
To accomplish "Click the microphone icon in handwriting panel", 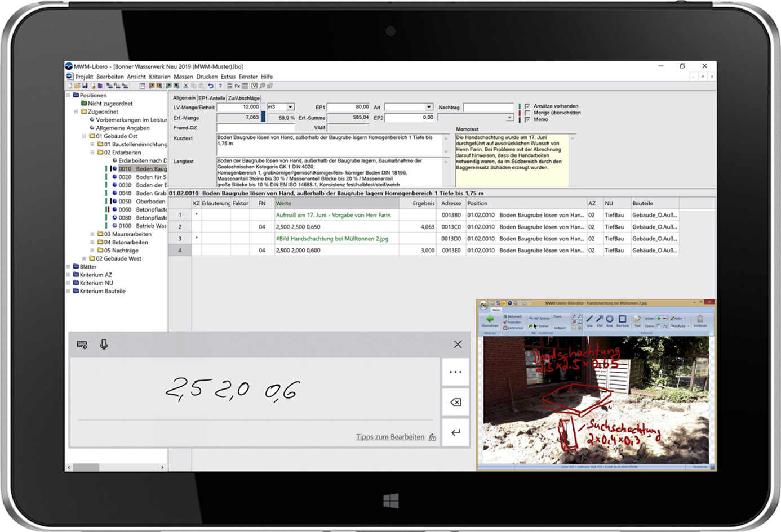I will pos(104,345).
